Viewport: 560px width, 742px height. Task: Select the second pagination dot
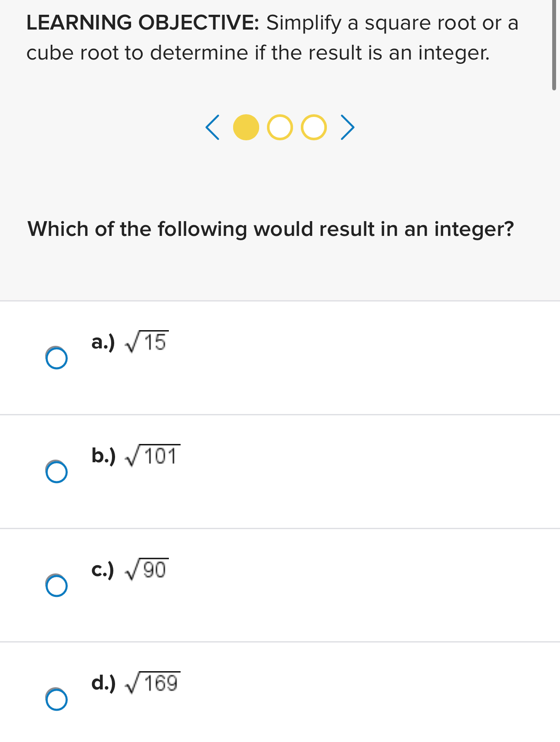[x=280, y=128]
